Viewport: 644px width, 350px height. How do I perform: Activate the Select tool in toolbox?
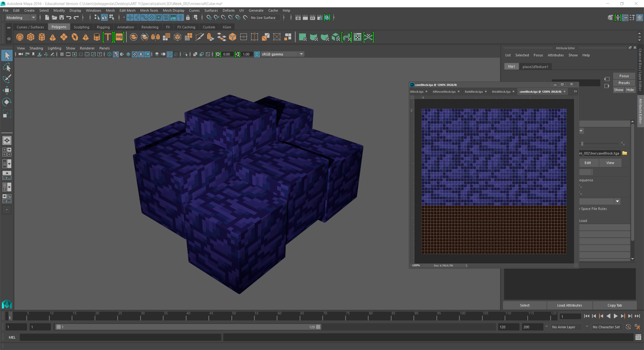(7, 55)
